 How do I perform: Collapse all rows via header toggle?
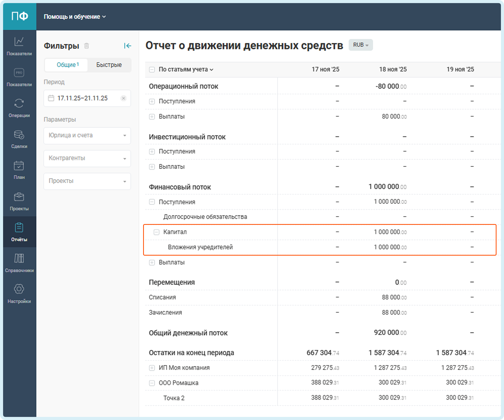(x=152, y=70)
